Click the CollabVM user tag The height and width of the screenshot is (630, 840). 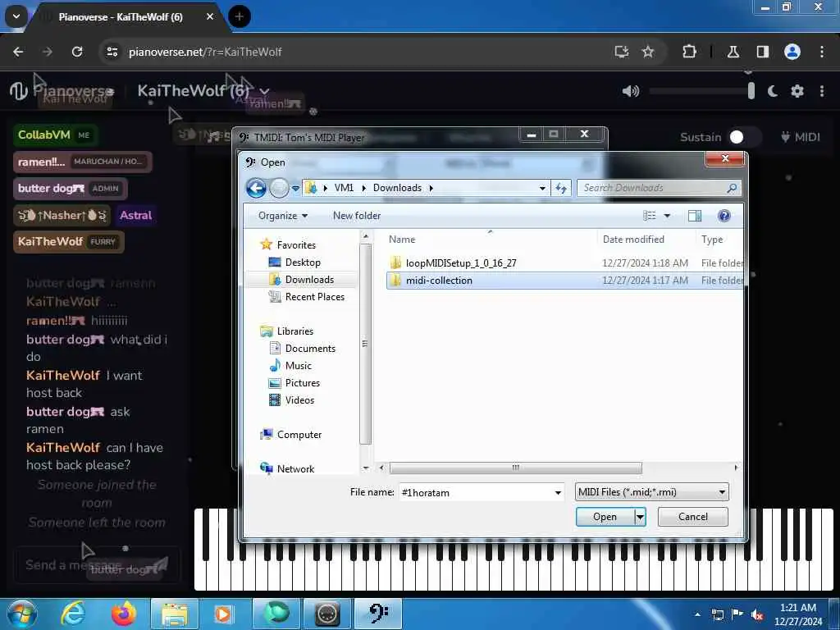[54, 135]
